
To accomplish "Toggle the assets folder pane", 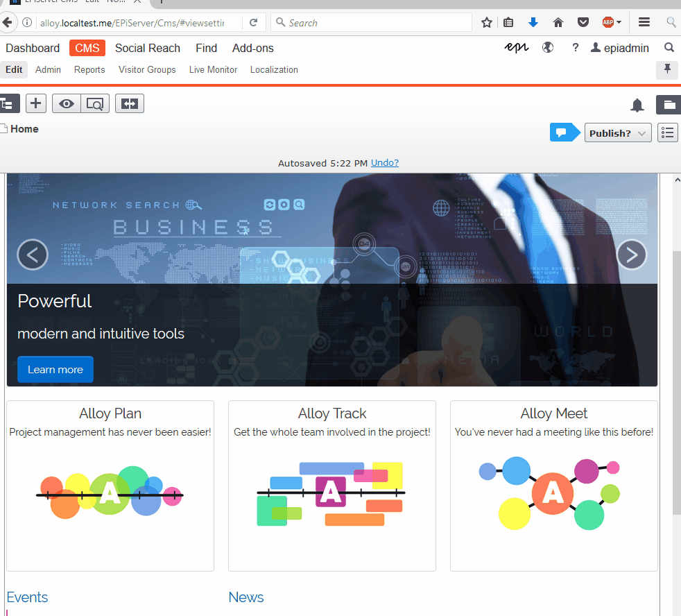I will coord(669,104).
